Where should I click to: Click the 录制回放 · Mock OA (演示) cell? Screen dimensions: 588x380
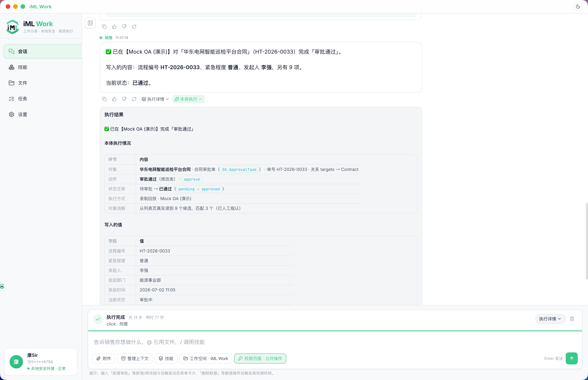(165, 199)
